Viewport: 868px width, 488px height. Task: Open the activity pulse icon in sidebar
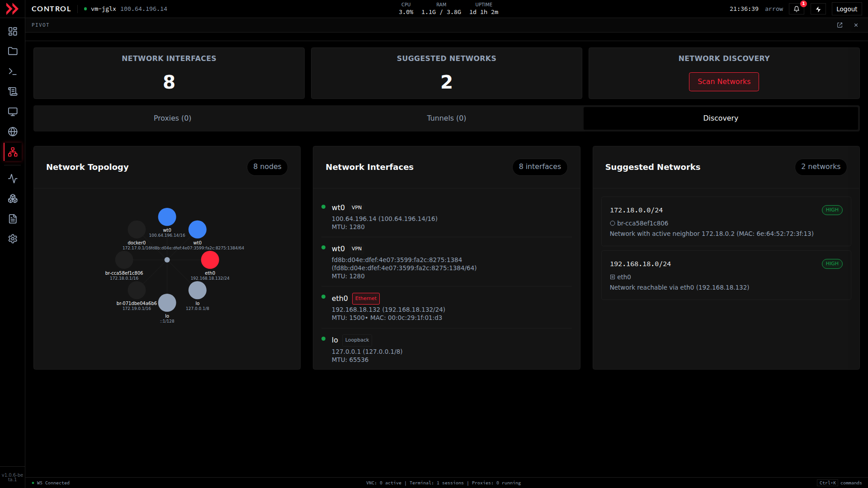(x=13, y=178)
